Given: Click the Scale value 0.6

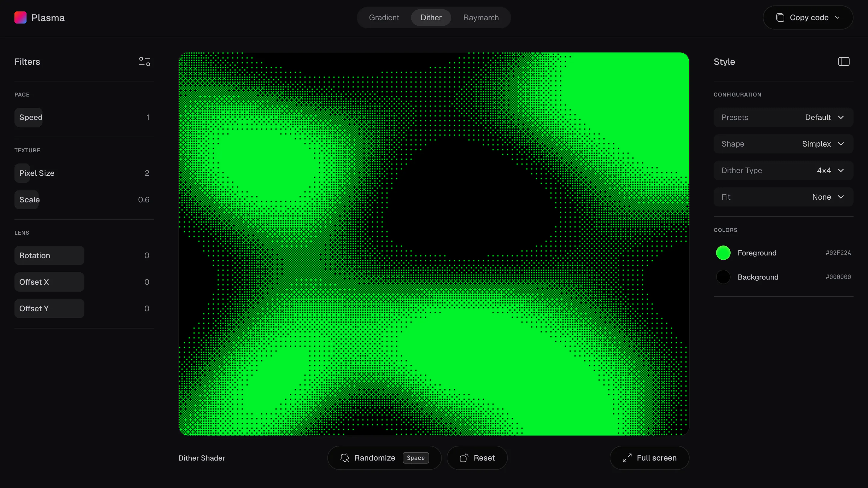Looking at the screenshot, I should coord(143,200).
